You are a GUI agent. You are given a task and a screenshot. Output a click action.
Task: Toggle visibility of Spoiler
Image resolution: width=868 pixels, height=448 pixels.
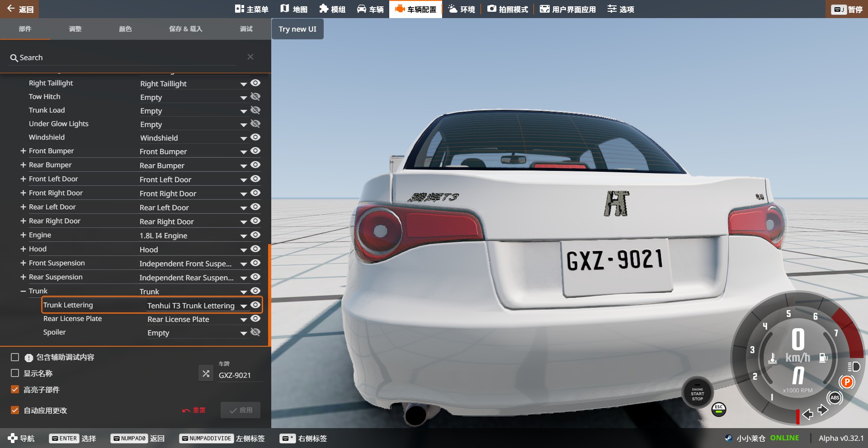click(x=255, y=332)
